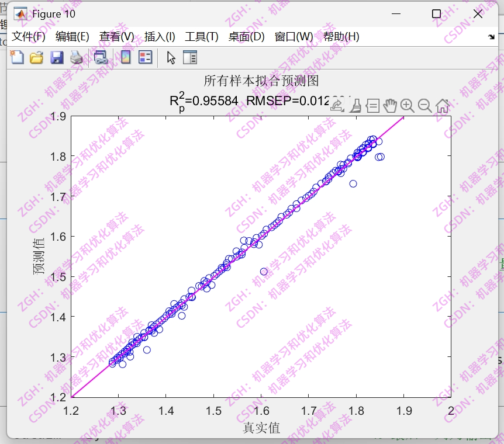The width and height of the screenshot is (504, 444).
Task: Insert colorbar using toolbar icon
Action: coord(126,57)
